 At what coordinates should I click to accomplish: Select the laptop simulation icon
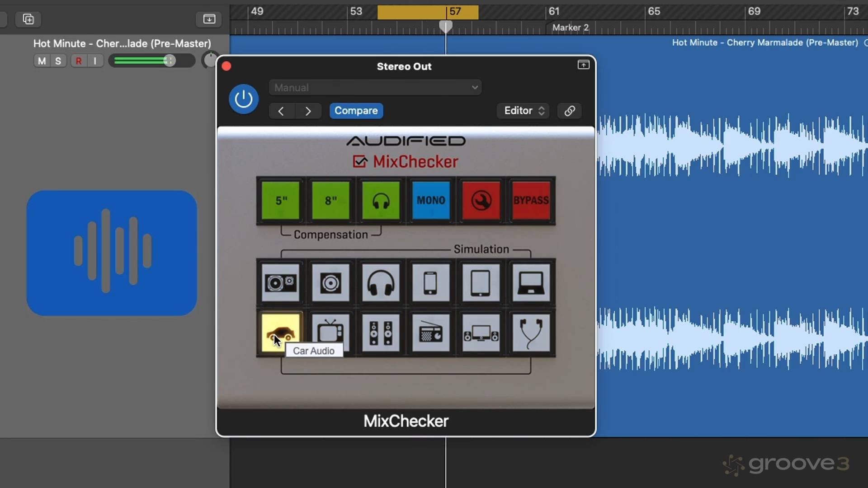point(531,283)
